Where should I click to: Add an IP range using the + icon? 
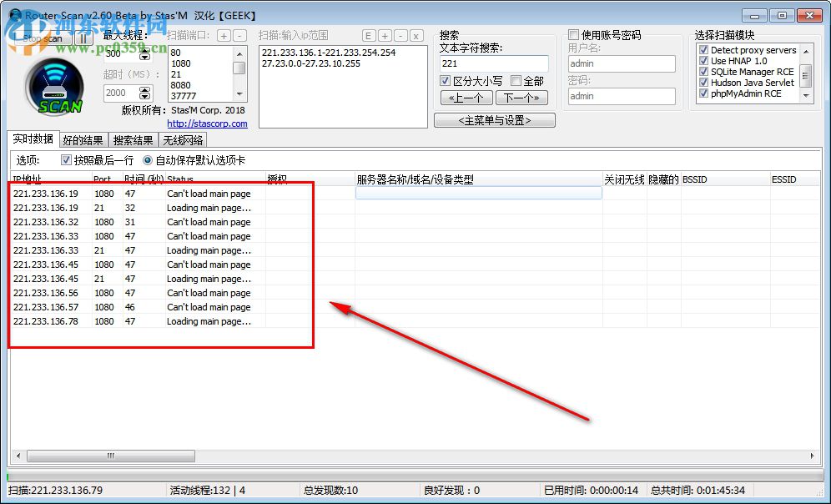[385, 36]
